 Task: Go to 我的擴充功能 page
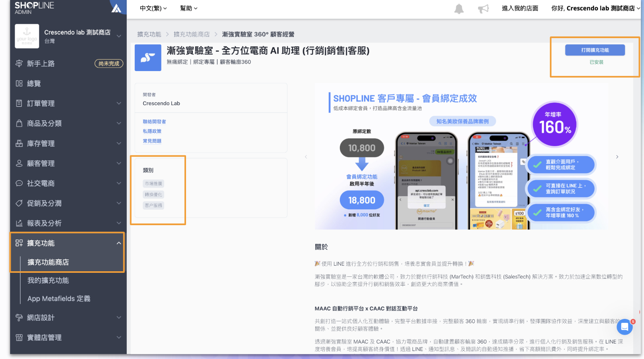point(48,280)
